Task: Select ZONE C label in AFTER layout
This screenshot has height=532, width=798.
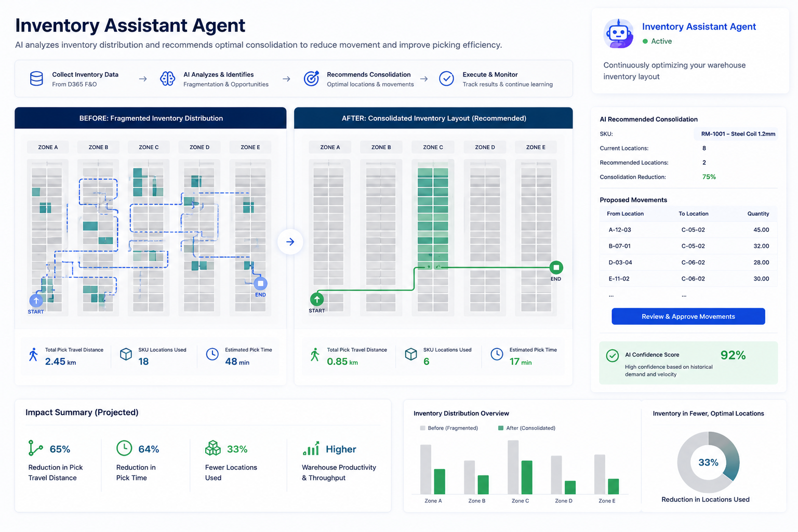Action: click(433, 147)
